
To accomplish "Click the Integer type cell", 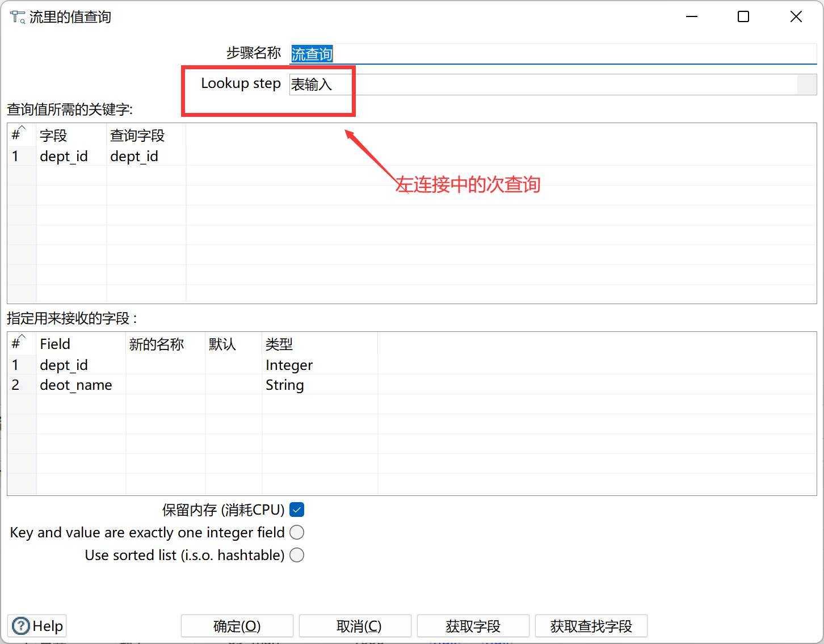I will (320, 365).
